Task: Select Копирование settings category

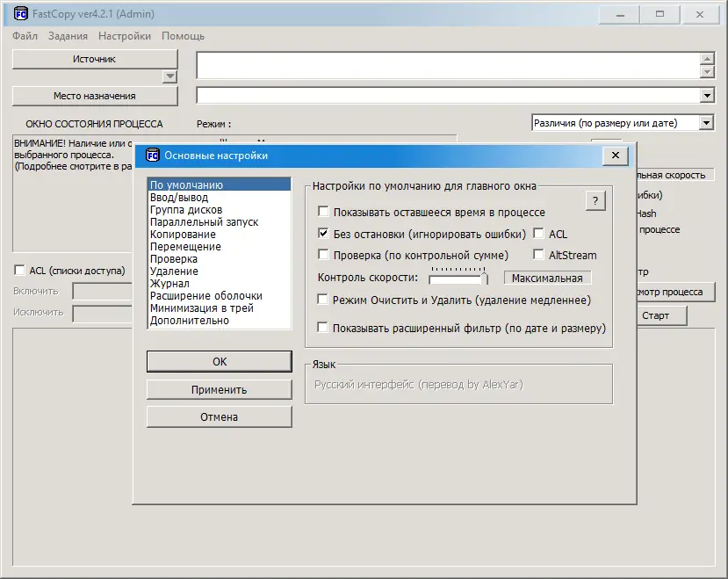Action: coord(220,235)
